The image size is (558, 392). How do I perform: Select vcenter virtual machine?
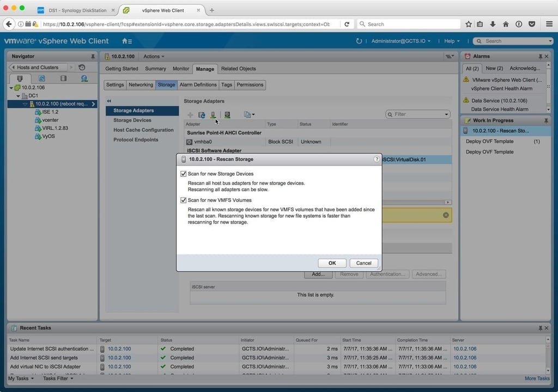point(50,120)
